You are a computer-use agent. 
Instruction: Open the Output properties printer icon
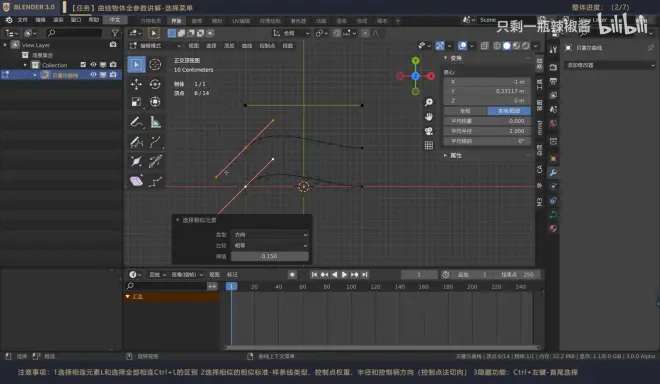[553, 81]
